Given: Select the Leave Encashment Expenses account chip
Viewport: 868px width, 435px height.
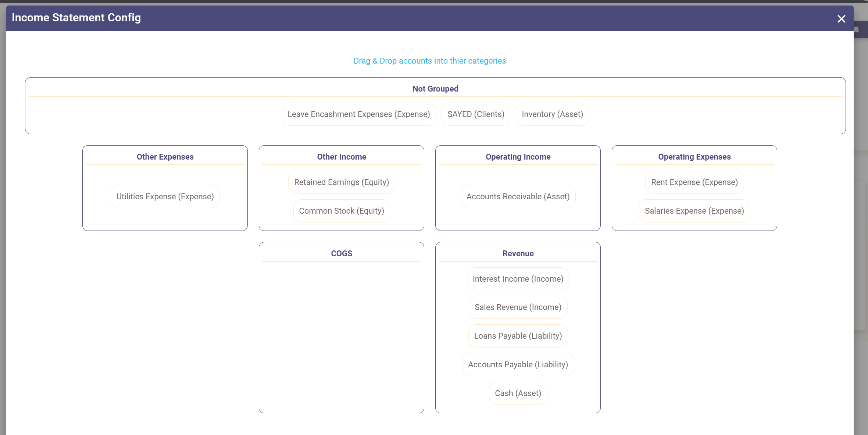Looking at the screenshot, I should click(358, 114).
